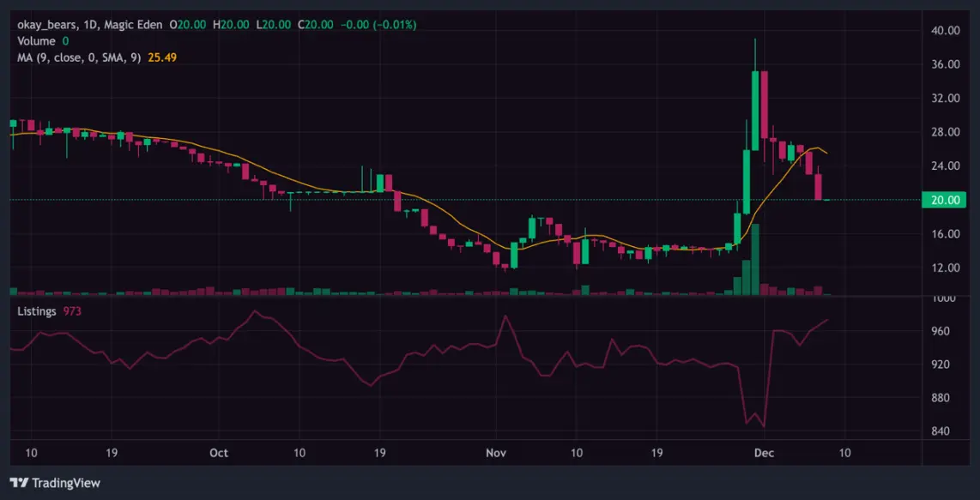The width and height of the screenshot is (980, 500).
Task: Click the 24.00 price axis label
Action: click(x=944, y=166)
